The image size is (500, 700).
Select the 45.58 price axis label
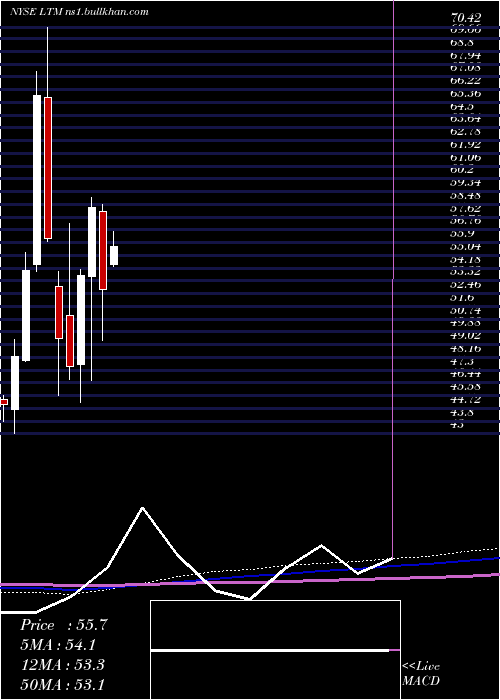point(466,387)
